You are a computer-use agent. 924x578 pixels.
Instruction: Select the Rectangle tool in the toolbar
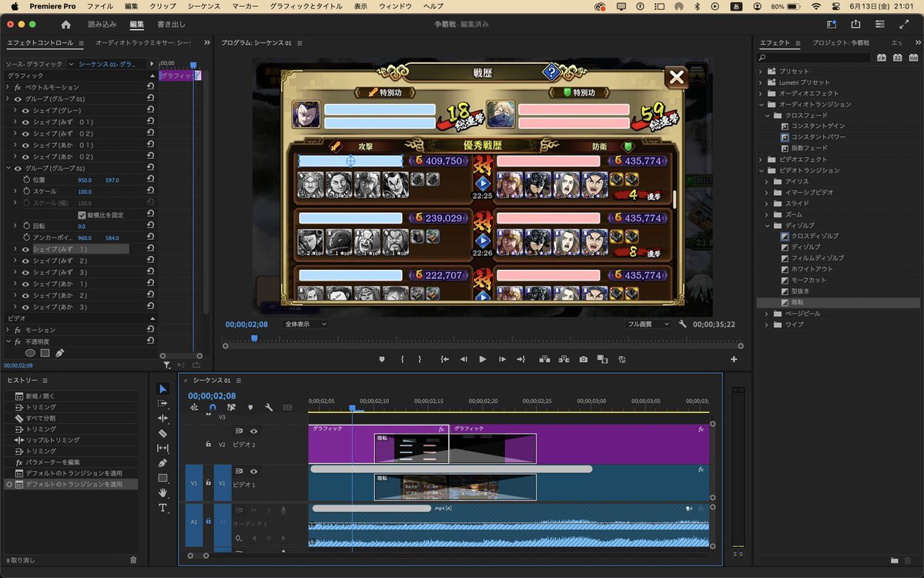click(x=162, y=478)
